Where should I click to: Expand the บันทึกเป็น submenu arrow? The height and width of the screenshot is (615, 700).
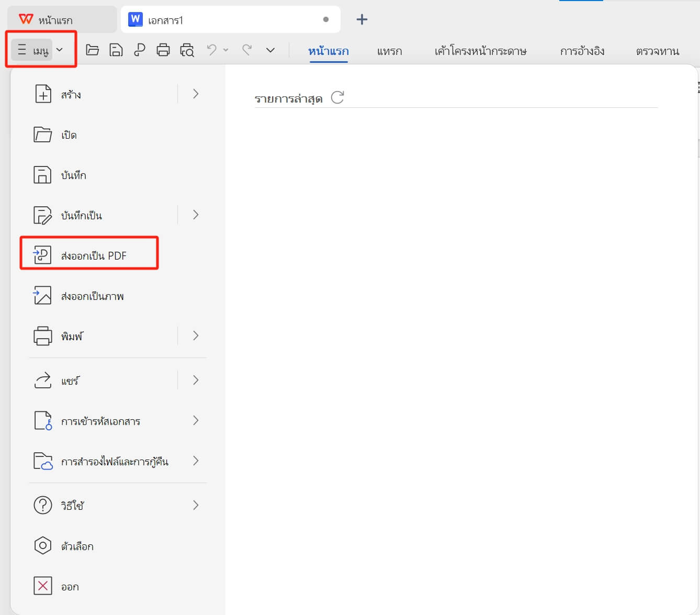coord(196,215)
